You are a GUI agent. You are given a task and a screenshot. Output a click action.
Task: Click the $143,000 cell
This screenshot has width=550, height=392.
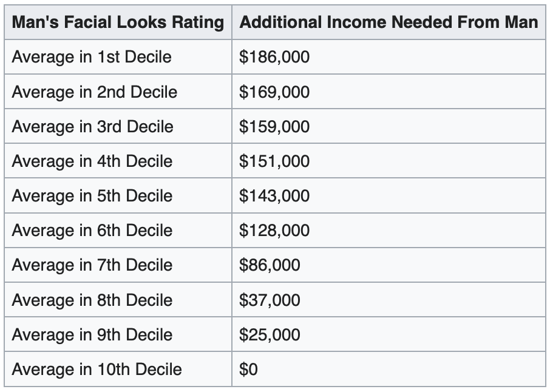[274, 196]
